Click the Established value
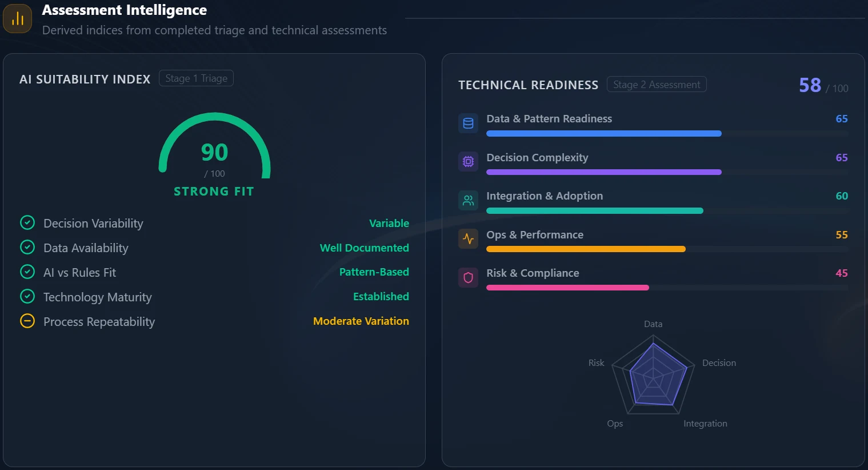The image size is (868, 470). tap(381, 296)
